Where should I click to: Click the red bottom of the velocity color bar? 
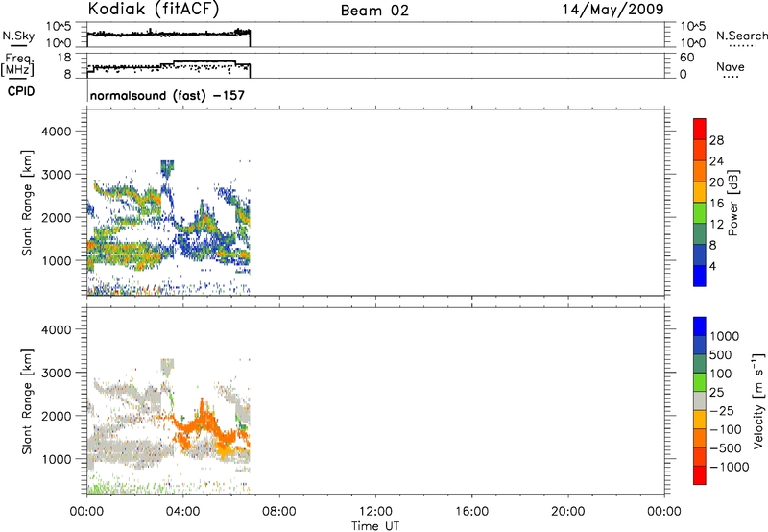click(x=700, y=475)
